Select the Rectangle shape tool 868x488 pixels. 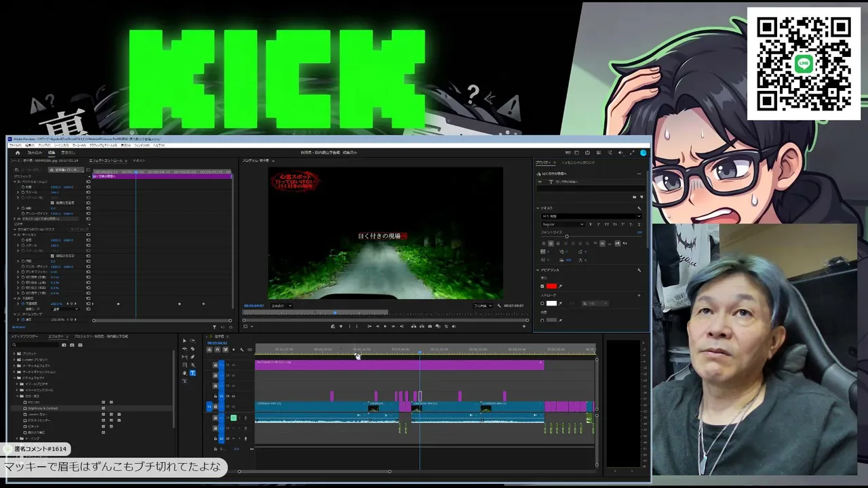[x=184, y=365]
